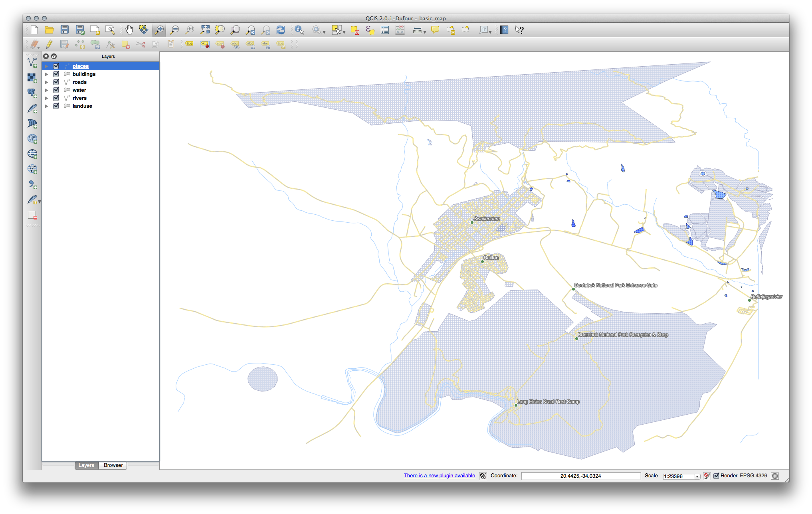Expand the roads layer tree item

point(49,82)
